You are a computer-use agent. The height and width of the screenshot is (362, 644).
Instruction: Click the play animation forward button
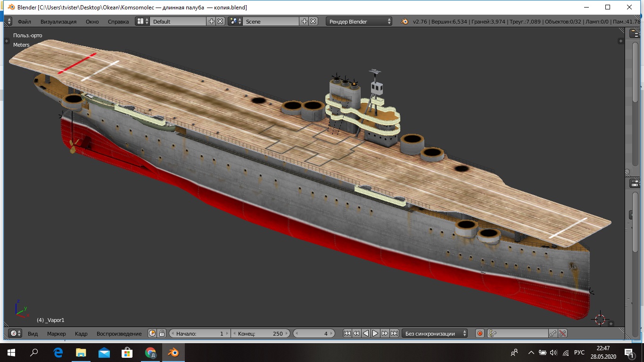(375, 333)
